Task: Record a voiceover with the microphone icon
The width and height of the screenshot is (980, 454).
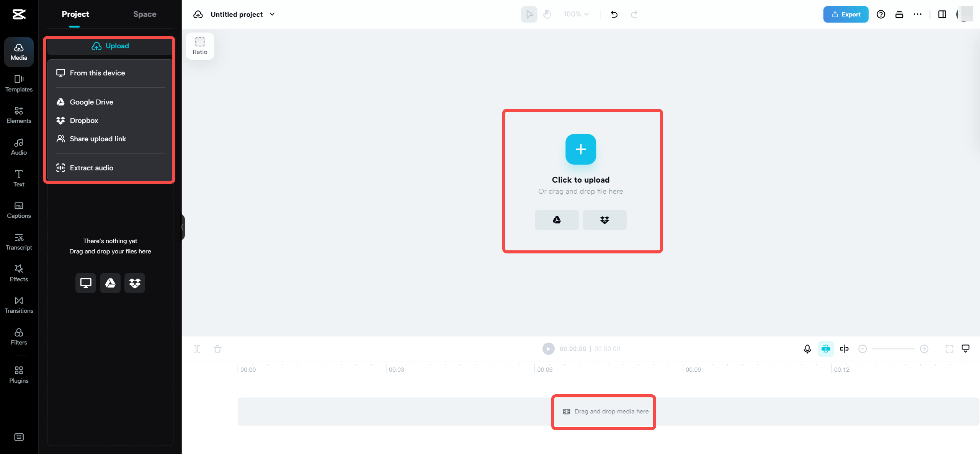Action: click(x=807, y=349)
